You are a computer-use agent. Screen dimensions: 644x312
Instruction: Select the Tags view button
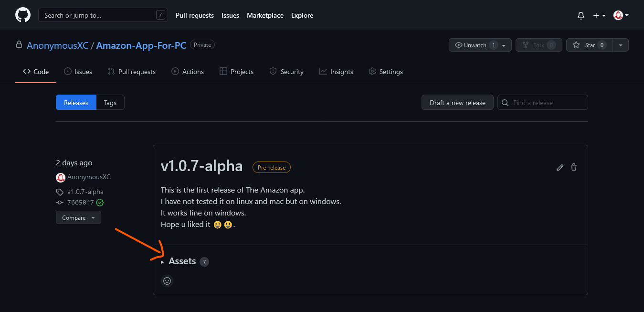[110, 103]
